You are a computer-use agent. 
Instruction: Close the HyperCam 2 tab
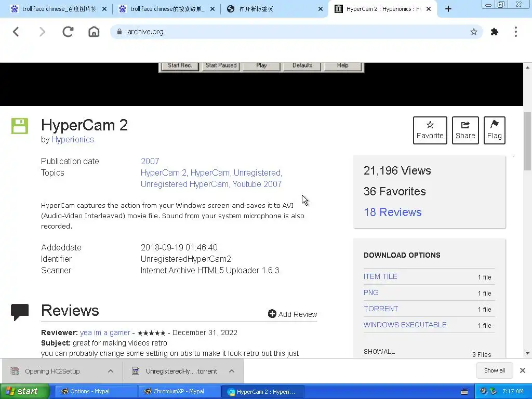point(429,9)
